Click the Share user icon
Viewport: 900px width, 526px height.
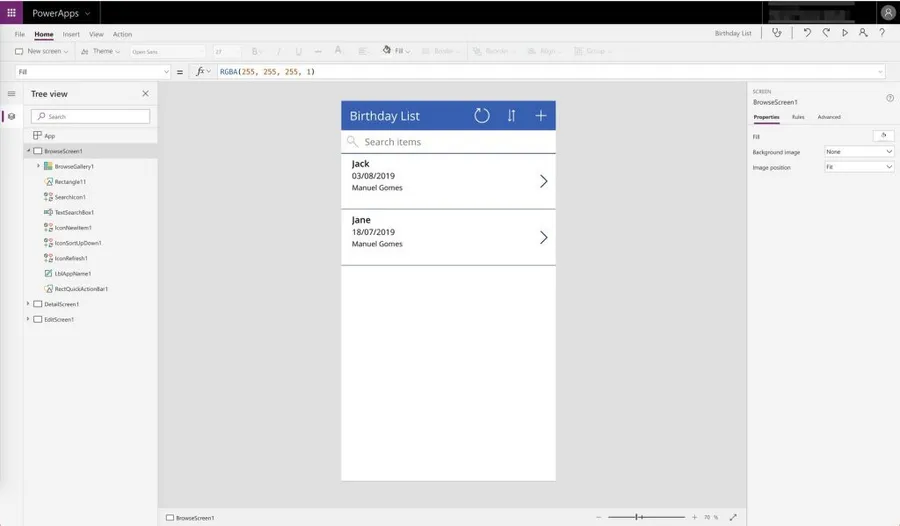tap(863, 33)
